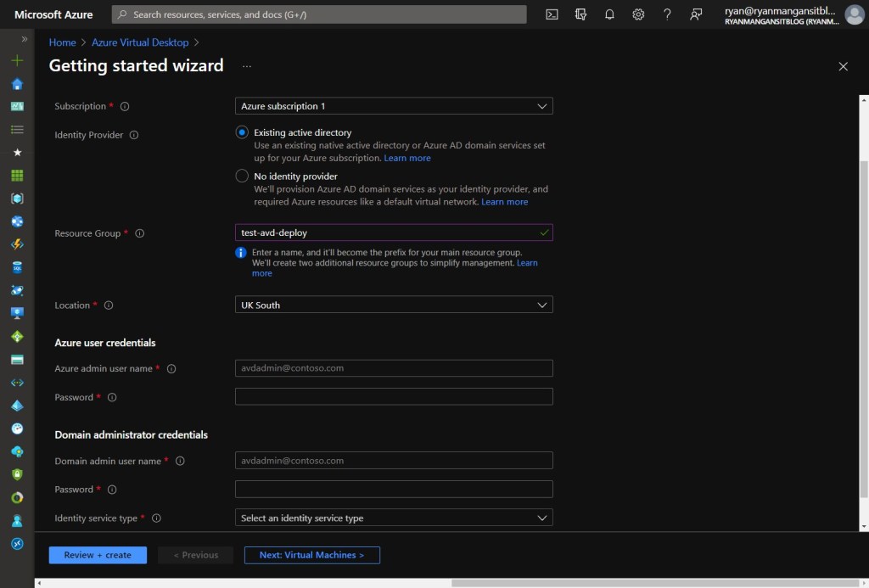Open Azure Active Directory blue pyramid icon
The height and width of the screenshot is (588, 869).
pos(17,406)
